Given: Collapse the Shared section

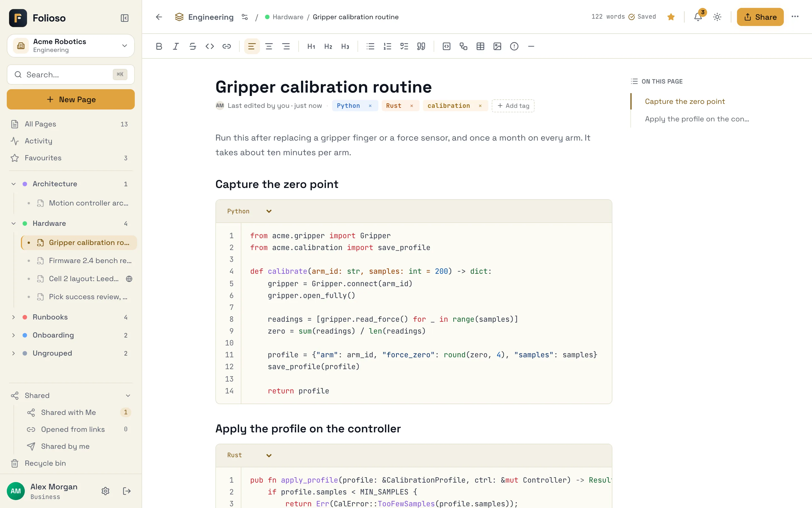Looking at the screenshot, I should (128, 395).
